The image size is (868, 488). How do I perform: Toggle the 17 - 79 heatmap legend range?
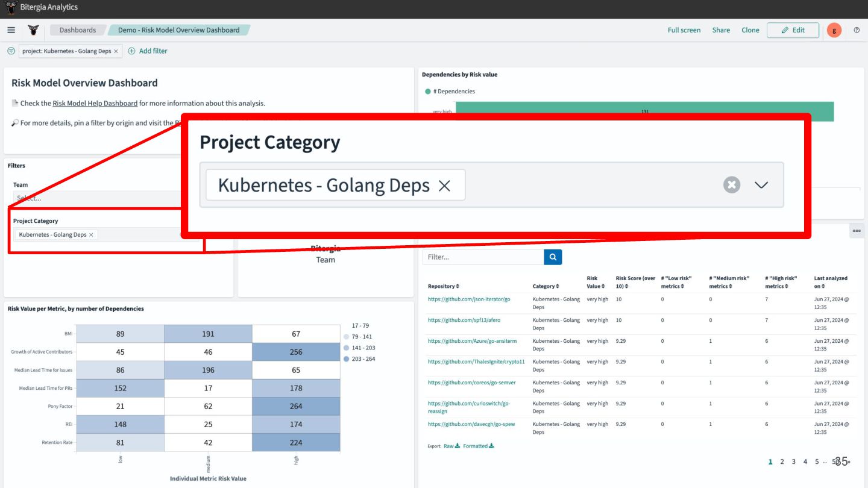click(x=360, y=325)
